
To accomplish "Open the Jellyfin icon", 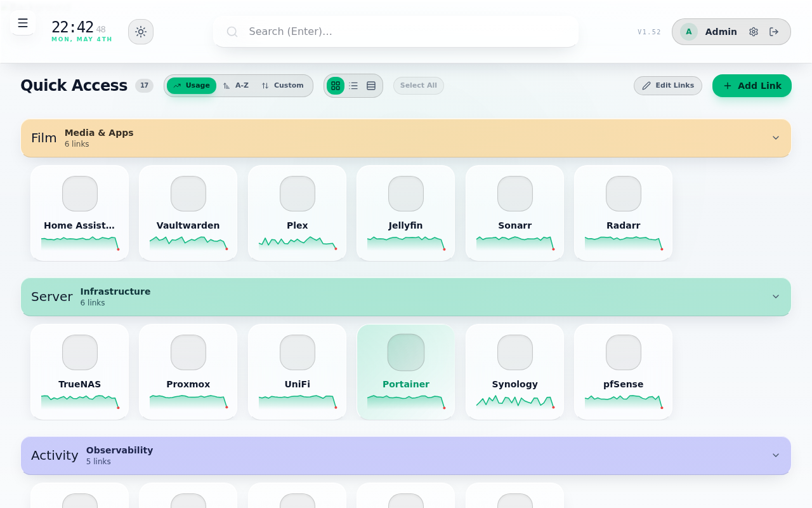I will coord(406,194).
